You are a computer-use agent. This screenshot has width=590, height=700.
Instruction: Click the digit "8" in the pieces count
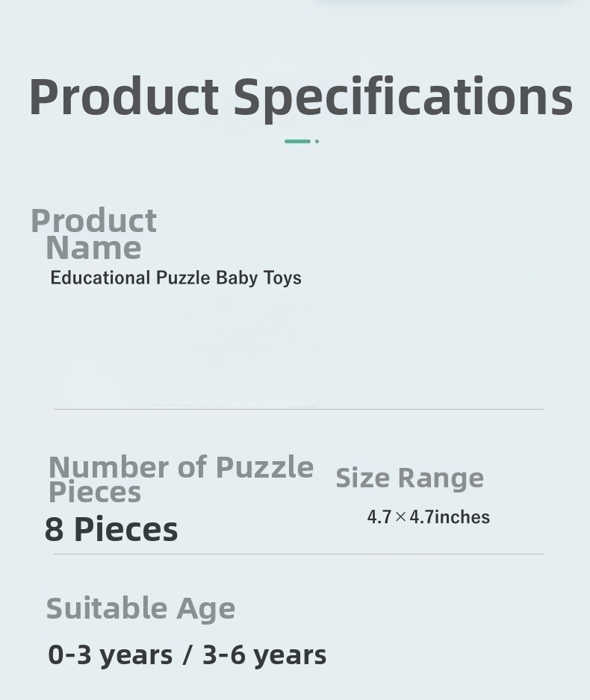54,530
